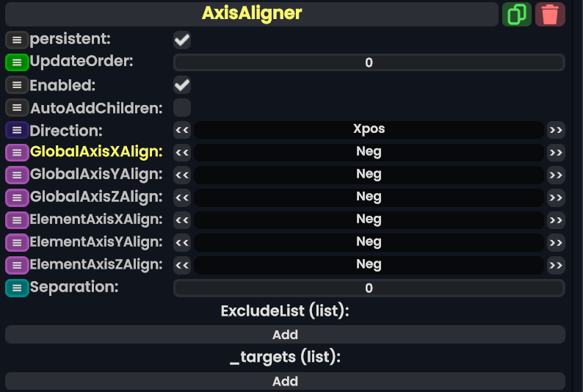Select previous GlobalAxisXAlign value with left arrows

[x=182, y=153]
